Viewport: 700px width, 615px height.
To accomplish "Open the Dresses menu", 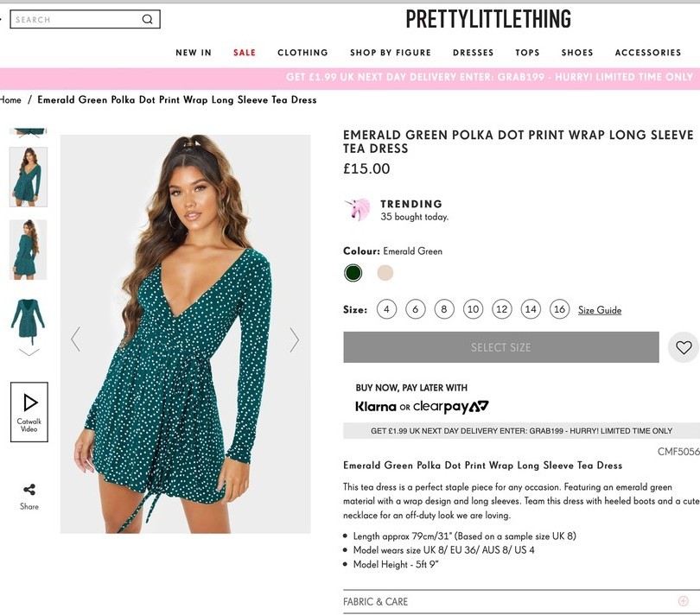I will [x=474, y=53].
